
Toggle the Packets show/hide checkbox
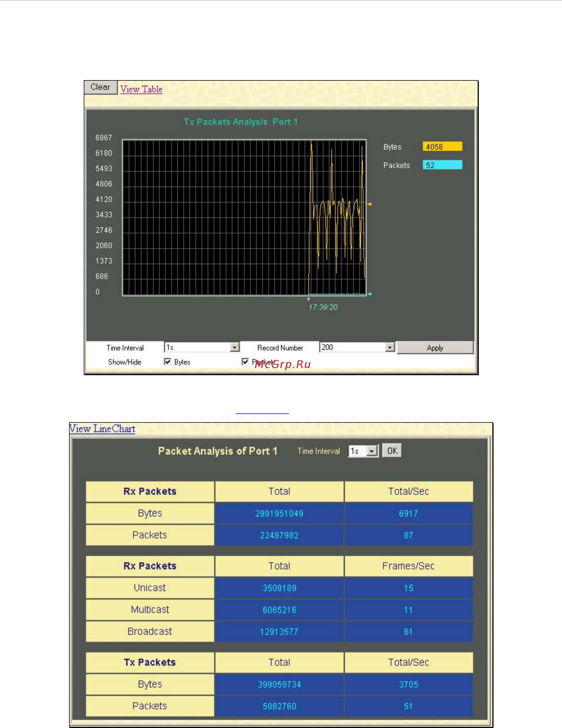(245, 362)
